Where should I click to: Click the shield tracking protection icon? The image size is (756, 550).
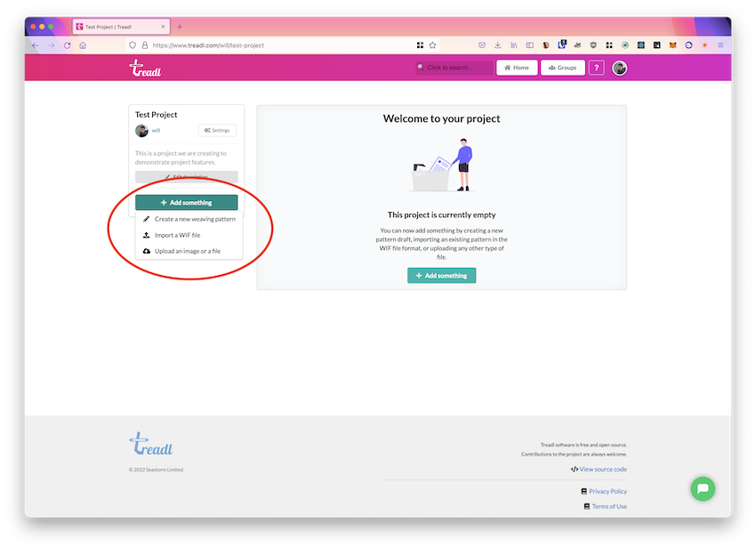133,45
